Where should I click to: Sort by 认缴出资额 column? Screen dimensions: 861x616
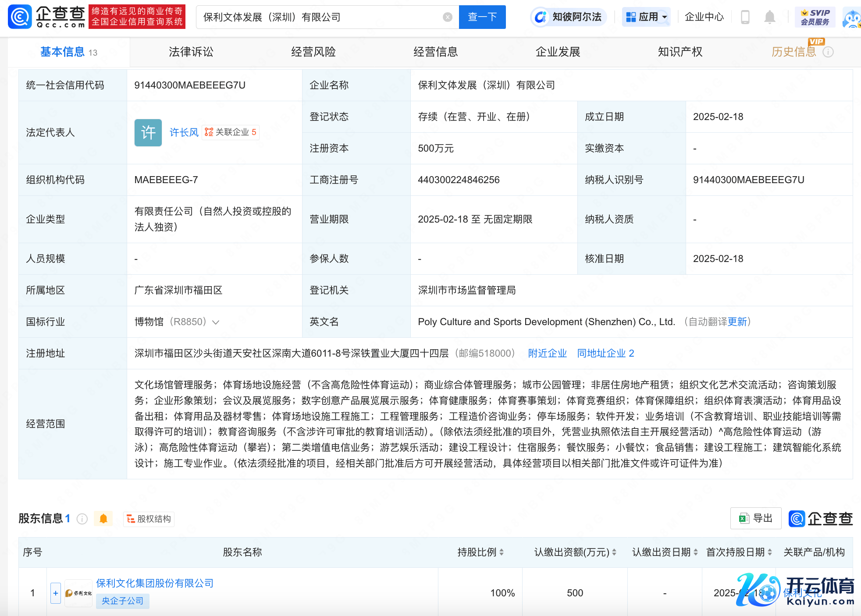click(x=614, y=552)
